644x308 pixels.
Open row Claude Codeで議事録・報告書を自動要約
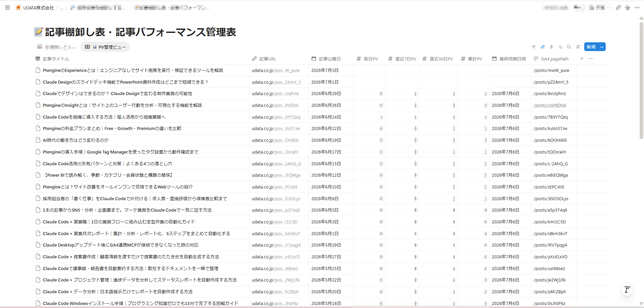click(131, 268)
